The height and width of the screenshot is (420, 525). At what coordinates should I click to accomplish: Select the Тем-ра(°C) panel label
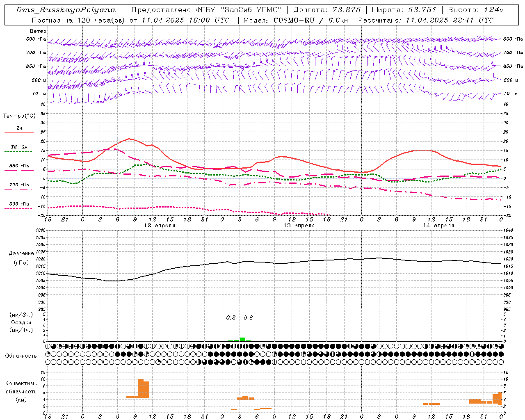tap(19, 116)
